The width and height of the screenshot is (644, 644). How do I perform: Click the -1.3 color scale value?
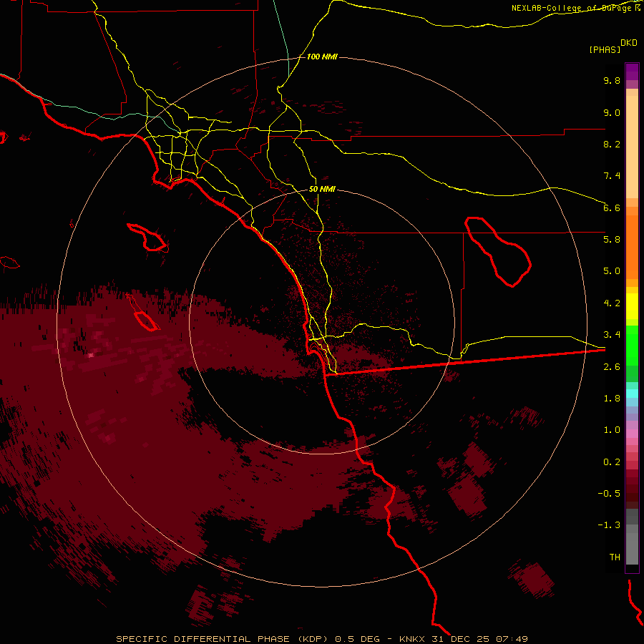click(609, 525)
